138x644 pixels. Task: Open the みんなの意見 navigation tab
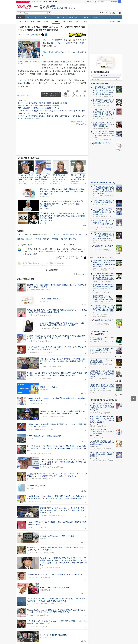pos(73,17)
